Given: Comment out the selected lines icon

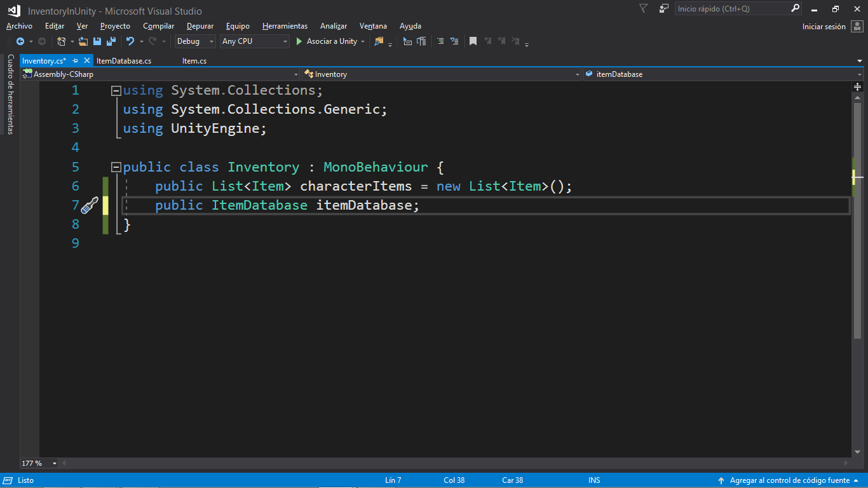Looking at the screenshot, I should tap(440, 41).
